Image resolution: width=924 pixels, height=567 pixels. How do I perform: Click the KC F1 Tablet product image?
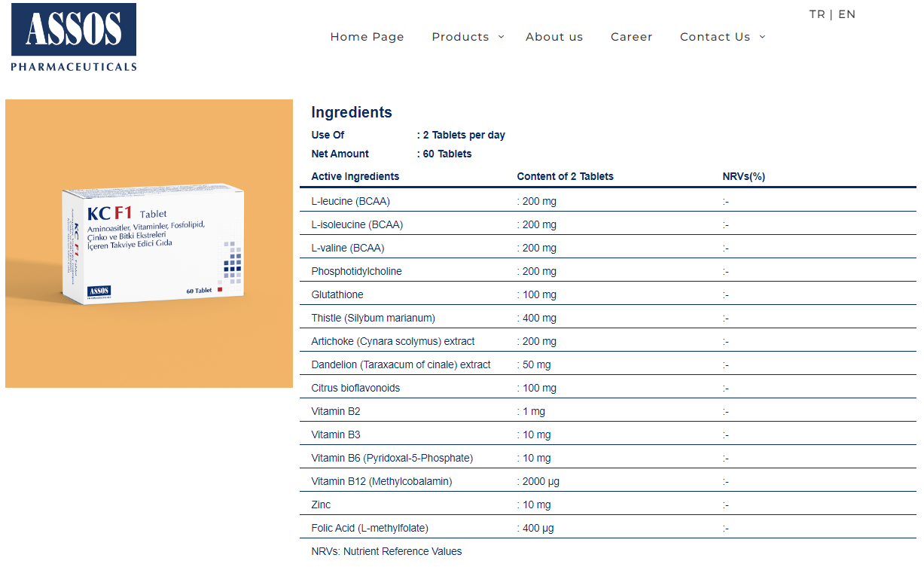pos(149,243)
